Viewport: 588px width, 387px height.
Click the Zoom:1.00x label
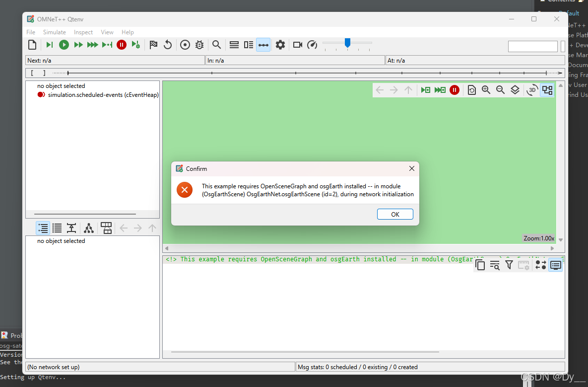(x=539, y=238)
